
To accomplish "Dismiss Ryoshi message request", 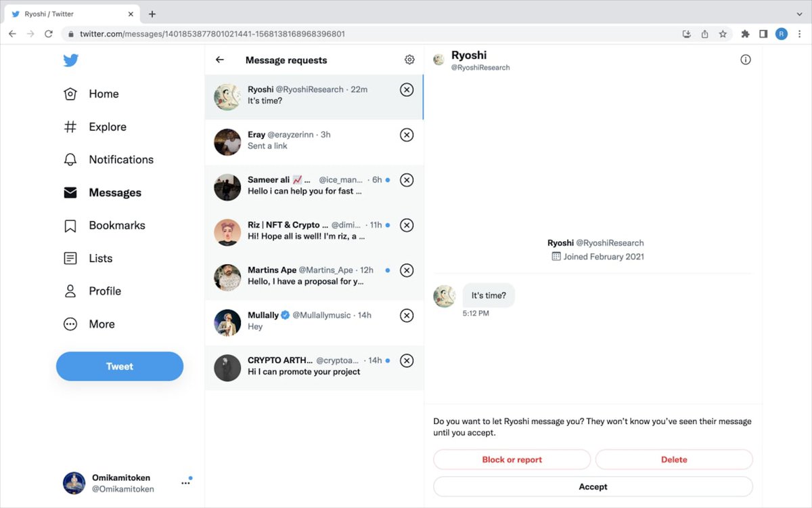I will point(407,89).
